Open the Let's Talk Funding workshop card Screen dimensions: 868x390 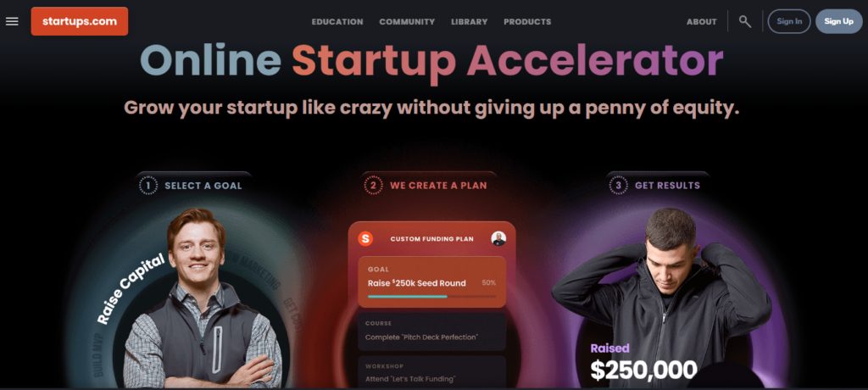click(431, 372)
